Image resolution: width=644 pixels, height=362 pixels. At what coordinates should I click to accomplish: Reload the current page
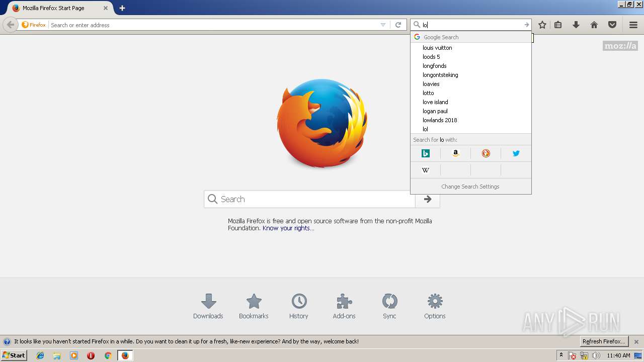398,25
